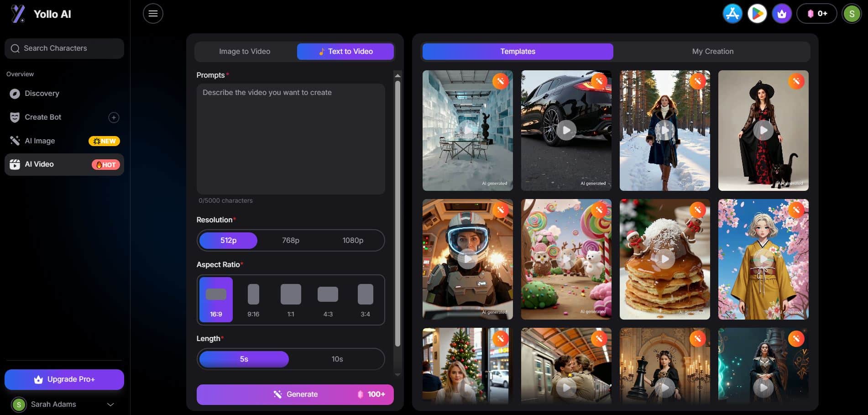Select 768p resolution
Viewport: 868px width, 415px height.
(x=291, y=240)
